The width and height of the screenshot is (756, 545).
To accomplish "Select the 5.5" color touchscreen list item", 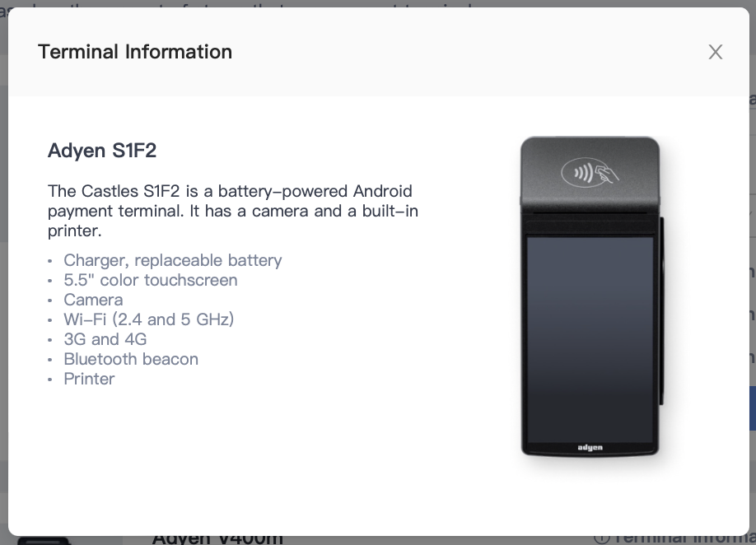I will (x=151, y=280).
